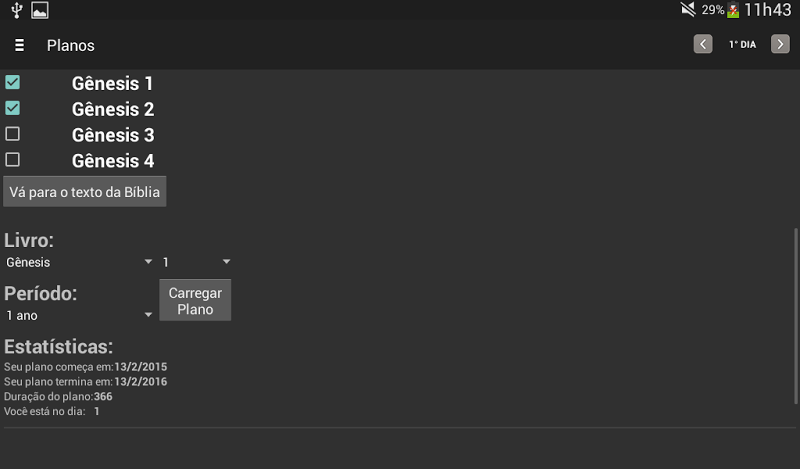Screen dimensions: 800x469
Task: Tap the muted sound status icon
Action: coord(688,9)
